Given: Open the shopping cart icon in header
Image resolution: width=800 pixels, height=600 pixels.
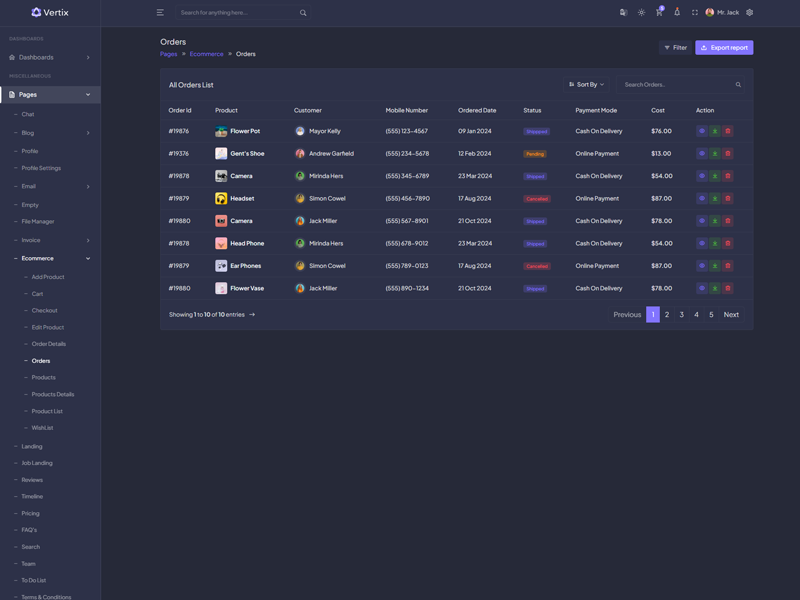Looking at the screenshot, I should (659, 13).
